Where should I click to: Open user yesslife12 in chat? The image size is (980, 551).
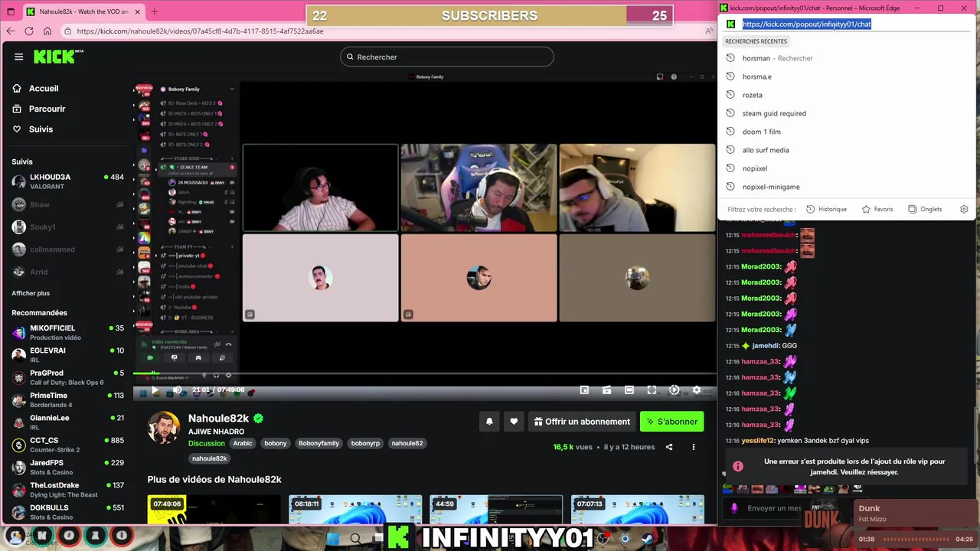pos(758,441)
